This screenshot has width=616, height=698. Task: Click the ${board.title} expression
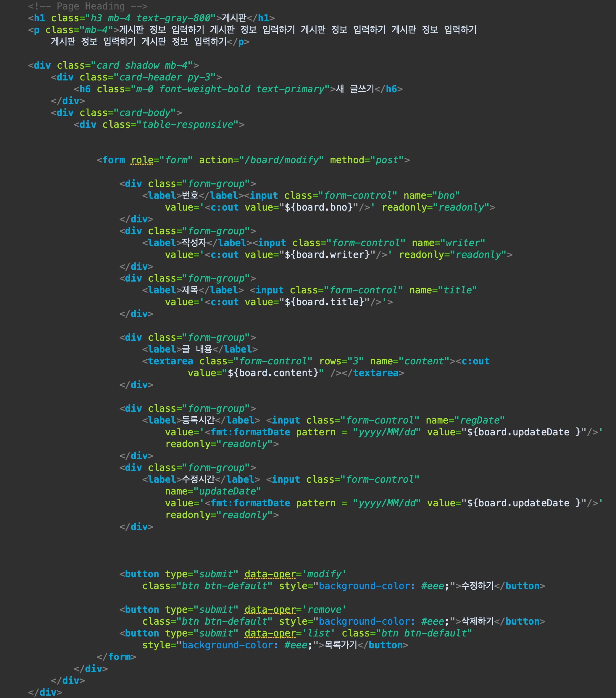click(325, 302)
